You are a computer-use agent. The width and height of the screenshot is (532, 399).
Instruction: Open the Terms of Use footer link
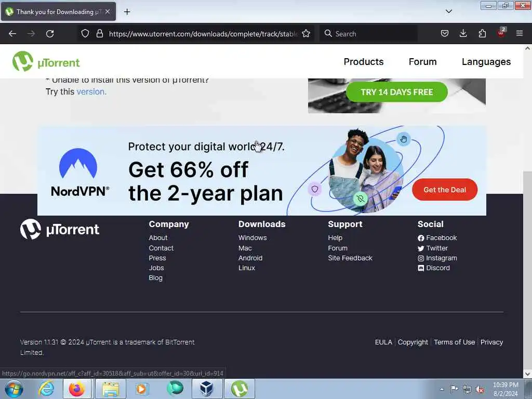point(454,342)
